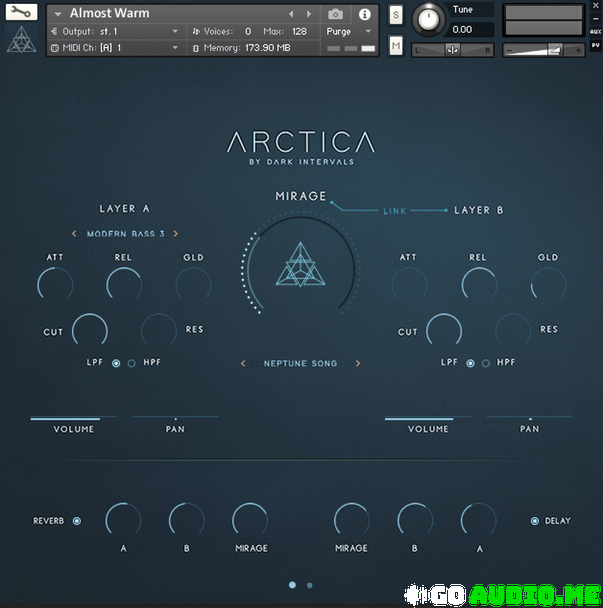
Task: Mute the instrument with M button
Action: click(x=396, y=45)
